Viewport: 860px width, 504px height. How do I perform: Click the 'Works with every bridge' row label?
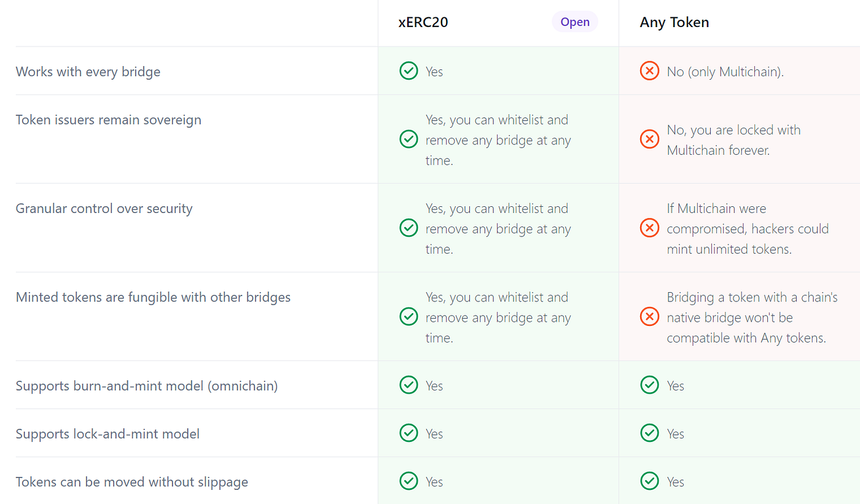88,72
